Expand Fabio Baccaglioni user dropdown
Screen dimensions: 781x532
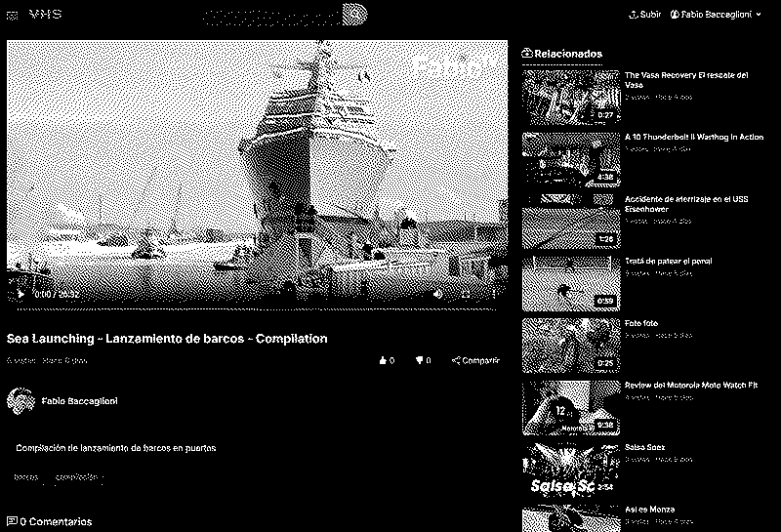pos(715,15)
